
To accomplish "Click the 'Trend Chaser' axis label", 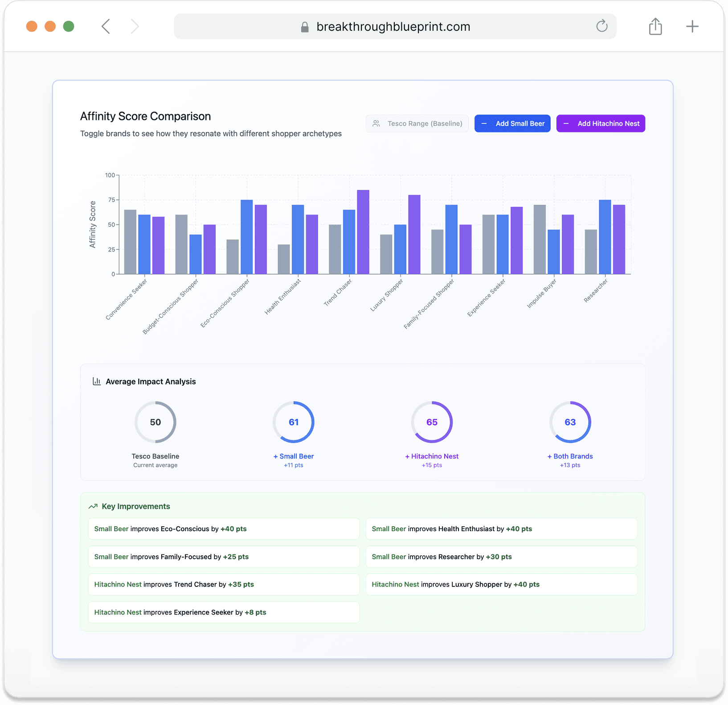I will pos(338,292).
